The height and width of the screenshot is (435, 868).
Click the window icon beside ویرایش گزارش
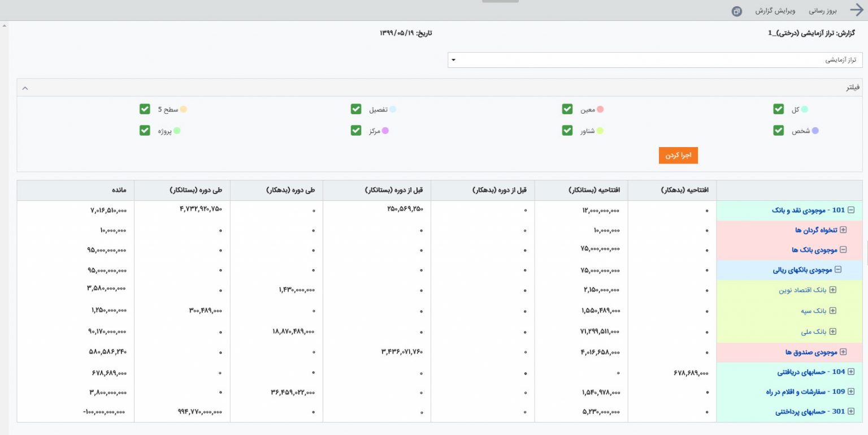click(736, 11)
